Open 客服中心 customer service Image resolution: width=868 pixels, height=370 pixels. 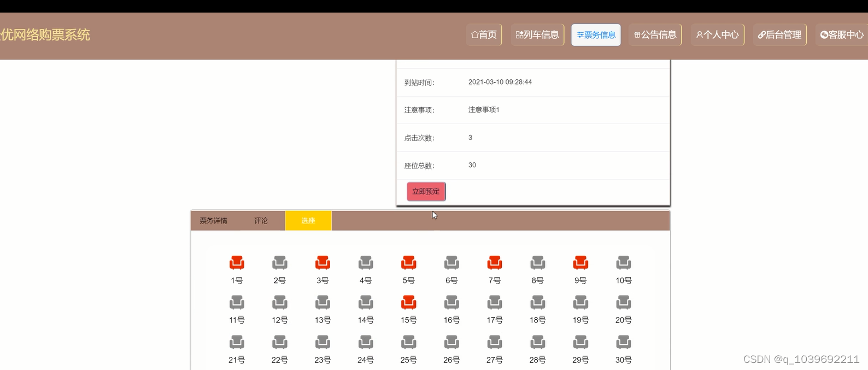(x=842, y=35)
